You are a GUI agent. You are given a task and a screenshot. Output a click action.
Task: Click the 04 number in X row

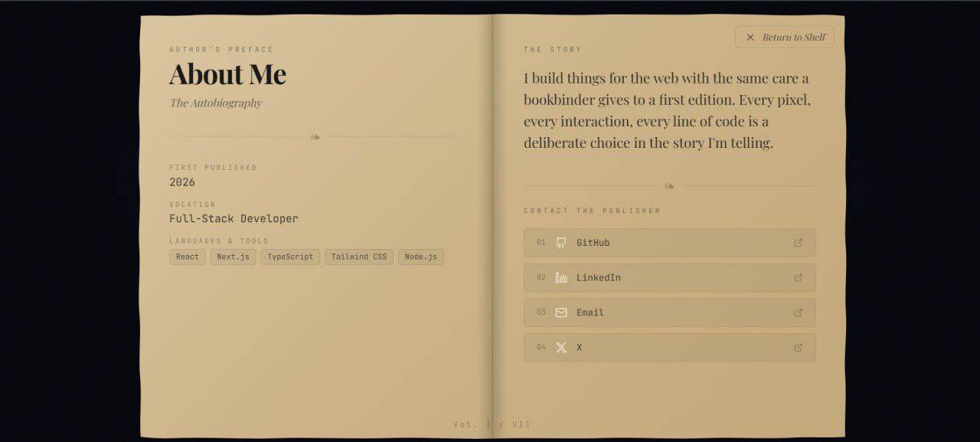tap(541, 348)
